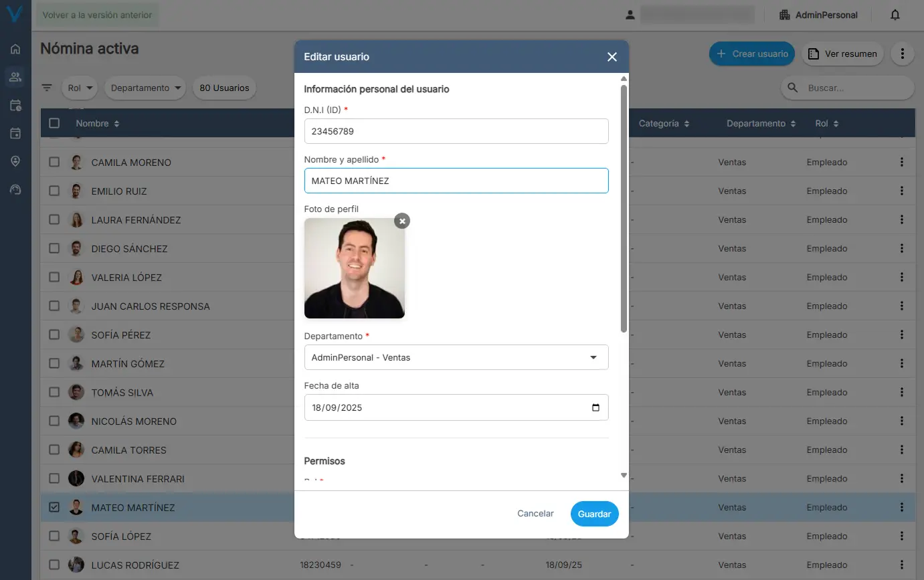Click the Nombre y apellido field
This screenshot has width=924, height=580.
click(x=456, y=181)
